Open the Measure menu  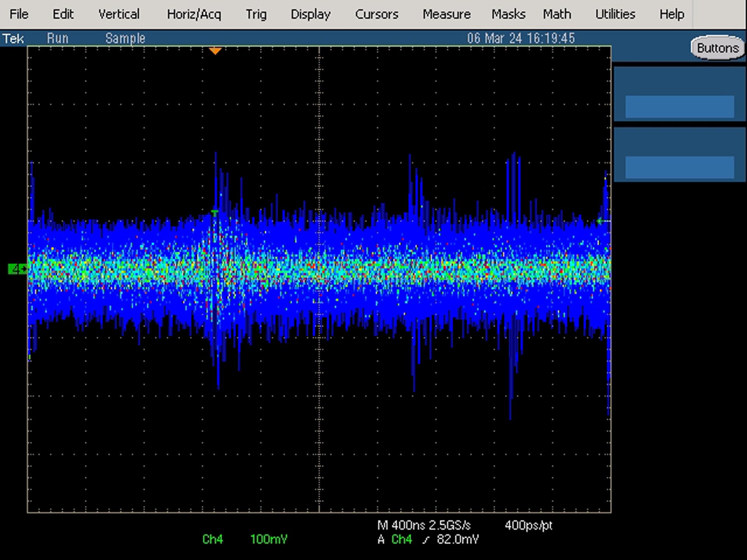pos(447,14)
